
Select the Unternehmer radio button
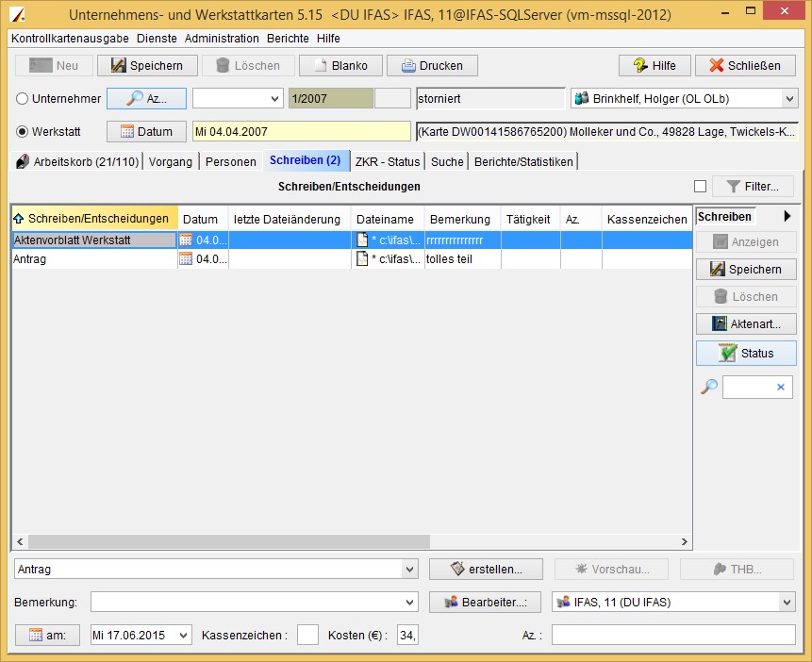click(x=22, y=98)
